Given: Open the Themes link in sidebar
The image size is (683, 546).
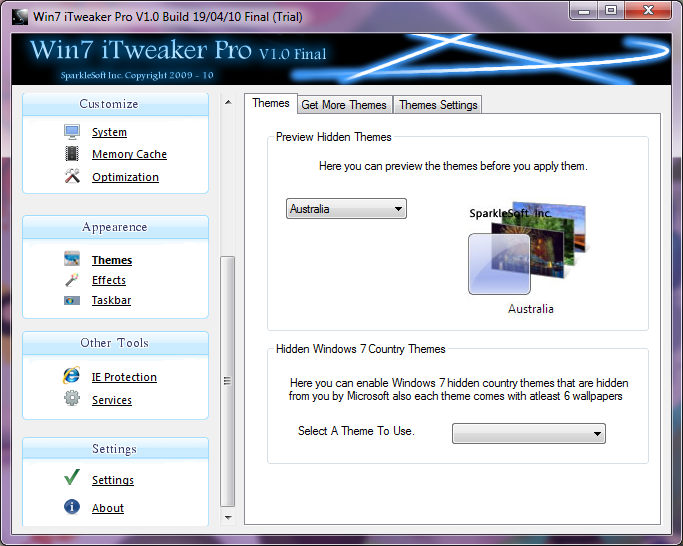Looking at the screenshot, I should [112, 260].
